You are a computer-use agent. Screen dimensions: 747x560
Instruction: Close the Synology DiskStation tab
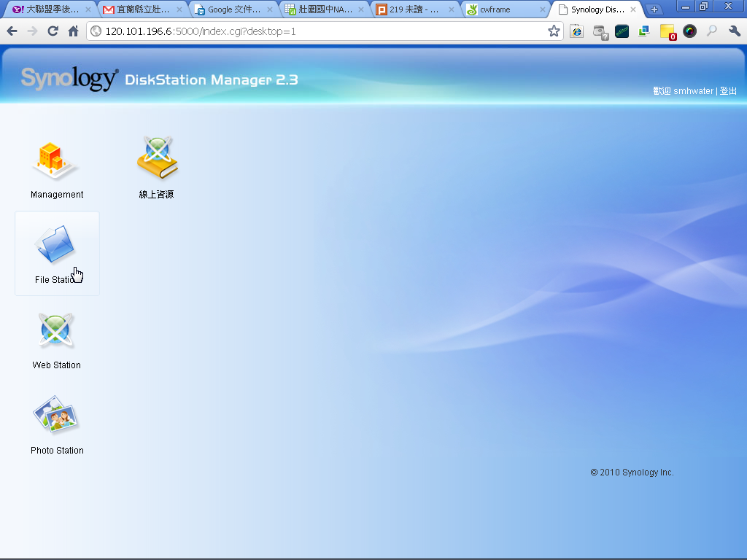coord(633,9)
